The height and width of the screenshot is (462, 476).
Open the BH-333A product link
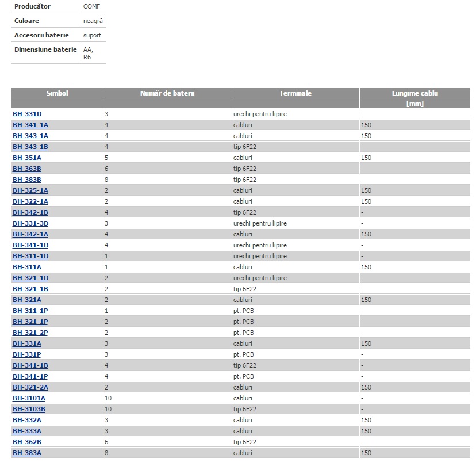(x=27, y=431)
